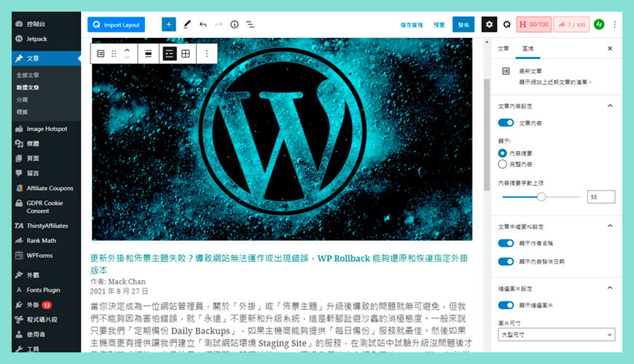Undo the last change with the undo arrow

coord(203,25)
